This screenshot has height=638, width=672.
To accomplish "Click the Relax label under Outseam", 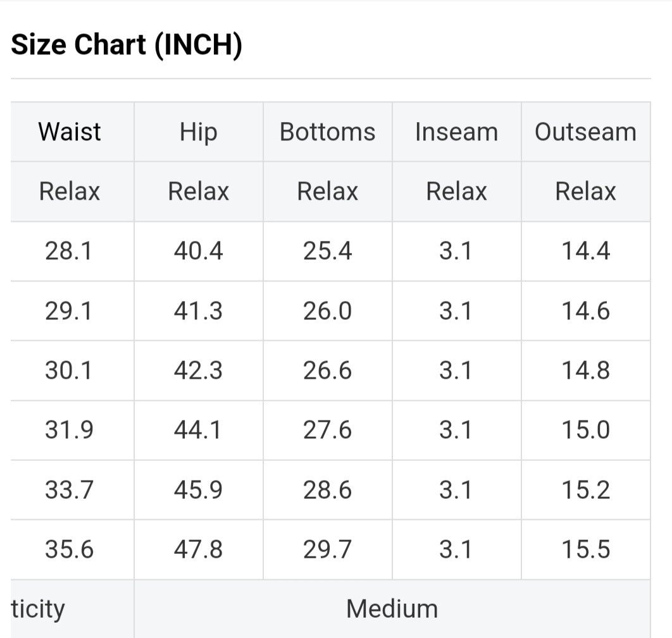I will point(585,192).
